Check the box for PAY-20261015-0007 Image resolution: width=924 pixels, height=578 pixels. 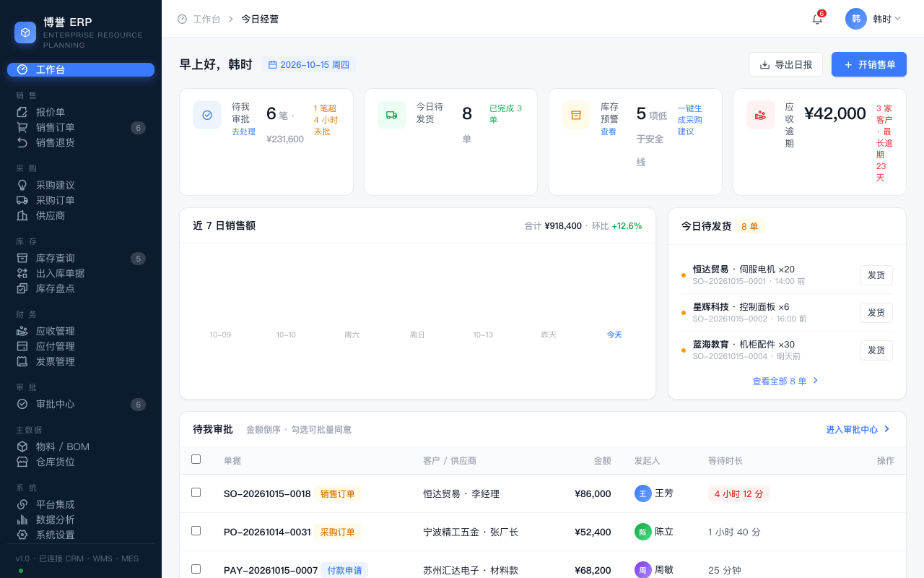pos(196,569)
